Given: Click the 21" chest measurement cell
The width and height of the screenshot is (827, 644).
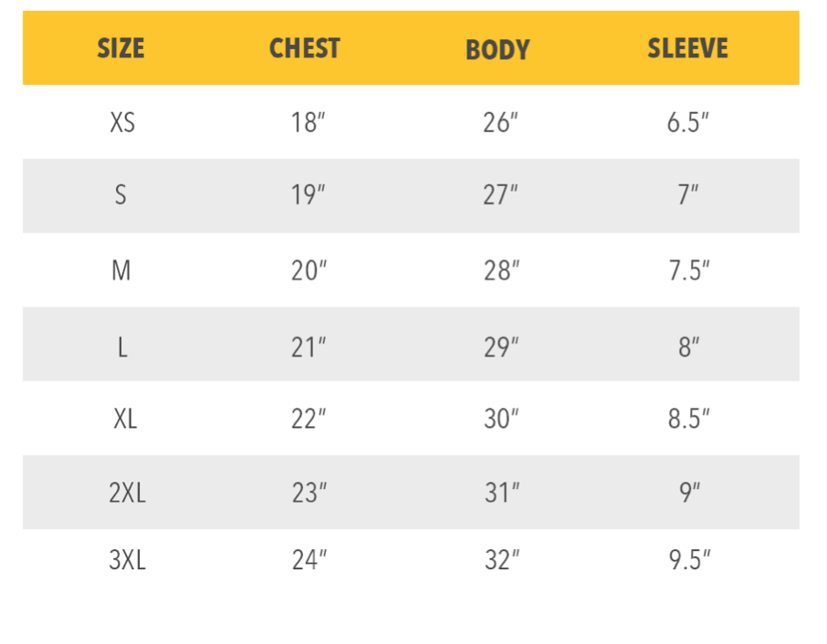Looking at the screenshot, I should 309,348.
